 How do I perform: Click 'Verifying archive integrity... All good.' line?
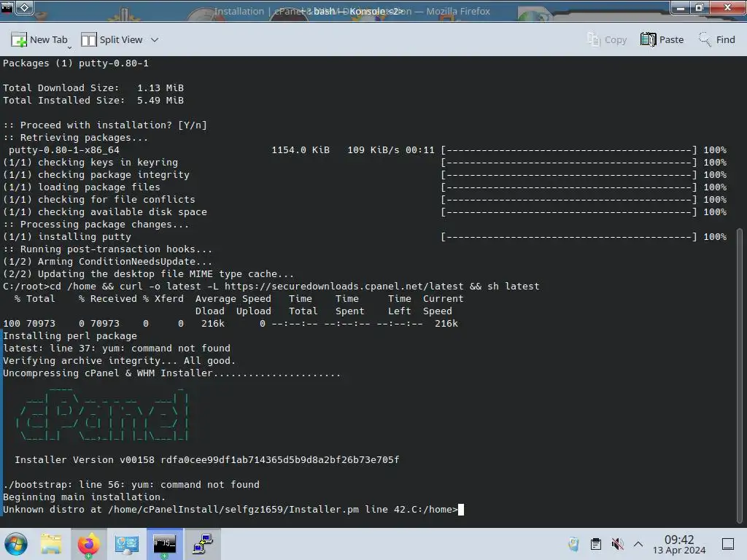coord(119,361)
